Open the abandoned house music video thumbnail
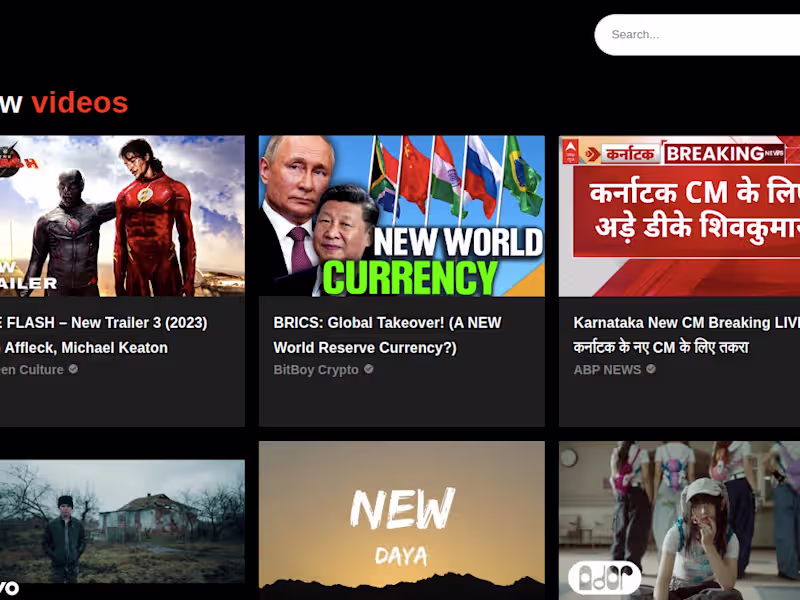The image size is (800, 600). (x=122, y=530)
